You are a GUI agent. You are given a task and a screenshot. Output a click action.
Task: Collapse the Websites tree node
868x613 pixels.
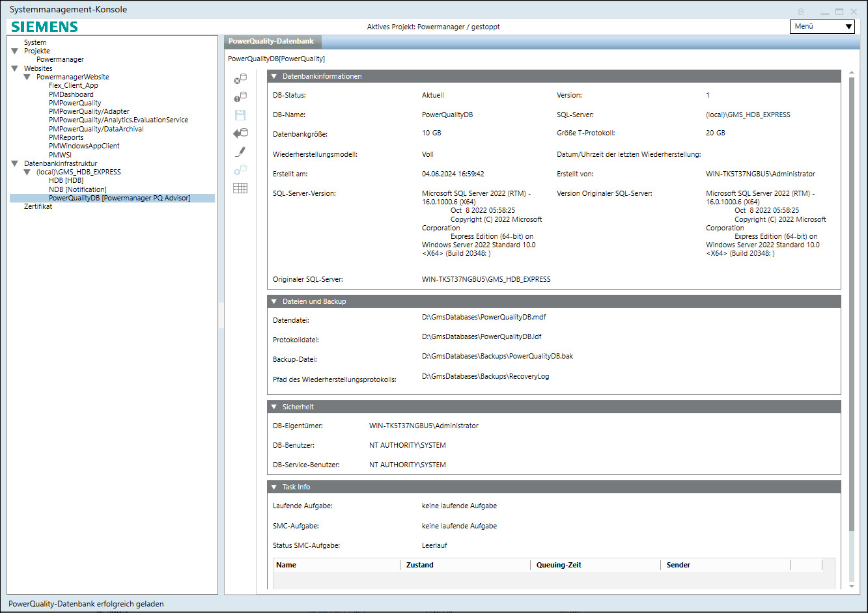click(15, 68)
